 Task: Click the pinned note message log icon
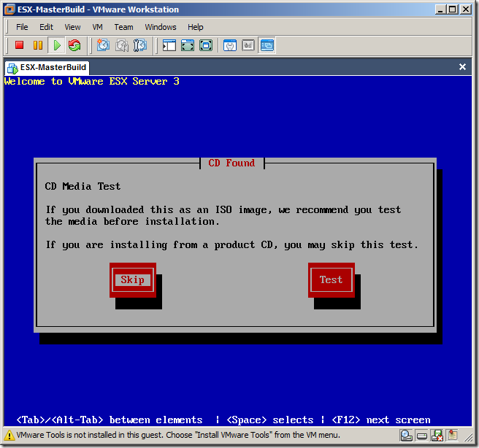453,435
